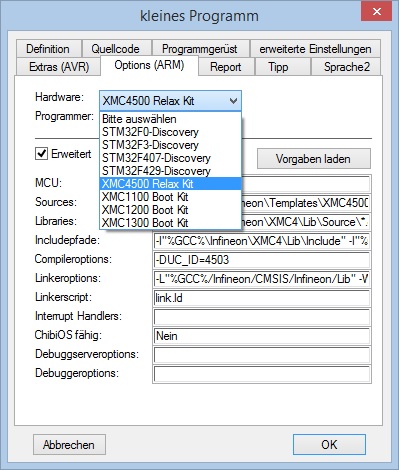Collapse the Hardware dropdown arrow
The height and width of the screenshot is (470, 399).
[233, 101]
